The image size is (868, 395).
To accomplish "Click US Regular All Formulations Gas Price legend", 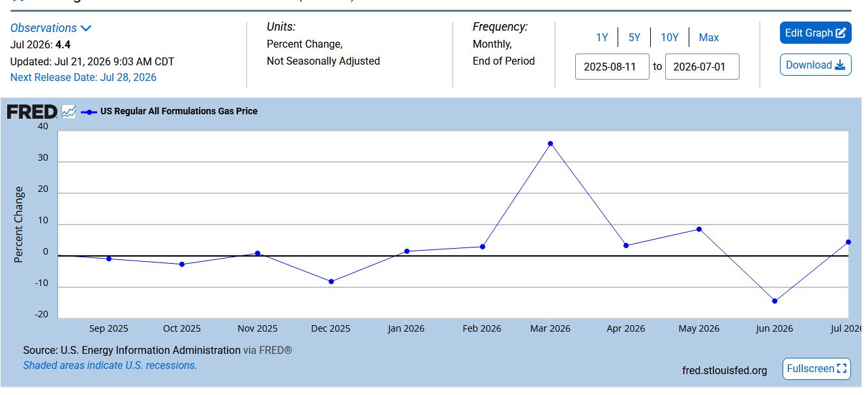I will 179,111.
